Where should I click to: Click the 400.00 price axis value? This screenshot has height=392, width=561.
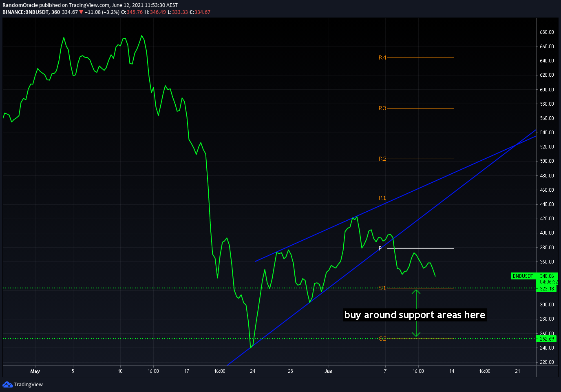547,233
